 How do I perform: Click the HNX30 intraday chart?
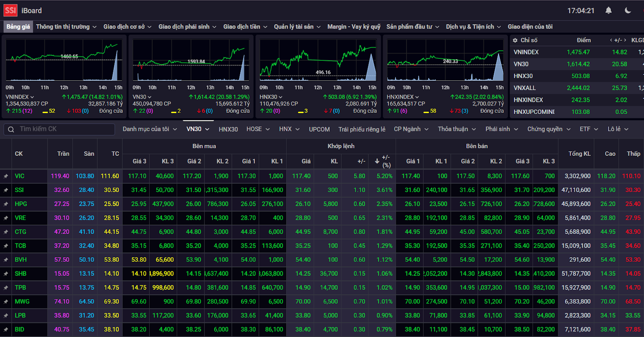[318, 60]
